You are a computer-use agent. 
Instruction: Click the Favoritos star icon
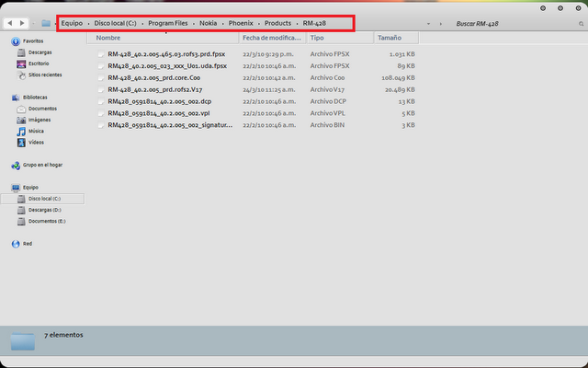(x=16, y=41)
